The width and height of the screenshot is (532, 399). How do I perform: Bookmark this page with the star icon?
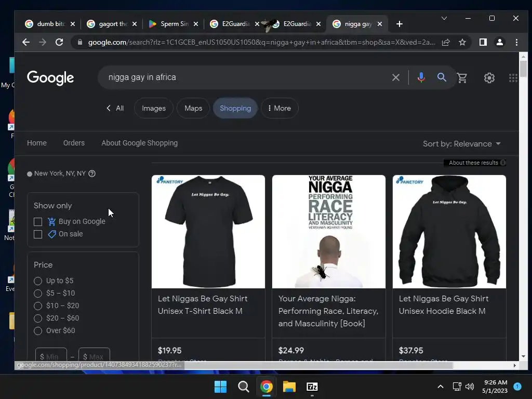tap(462, 43)
